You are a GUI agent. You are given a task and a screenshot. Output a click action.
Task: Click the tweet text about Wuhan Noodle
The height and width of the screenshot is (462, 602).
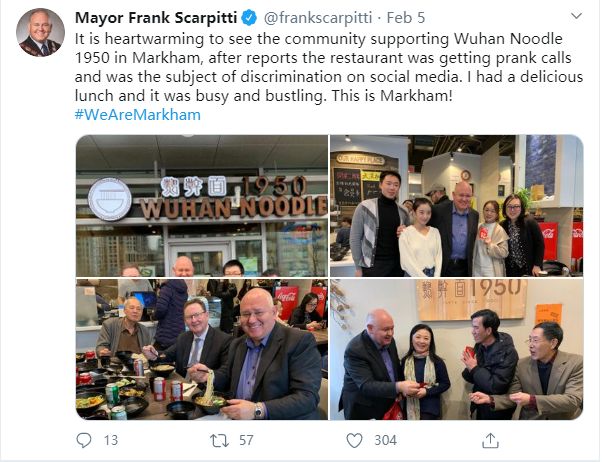[329, 67]
